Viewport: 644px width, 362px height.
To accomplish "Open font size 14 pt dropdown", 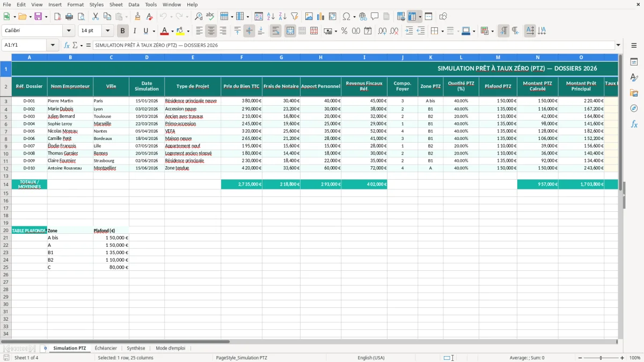I will [107, 31].
